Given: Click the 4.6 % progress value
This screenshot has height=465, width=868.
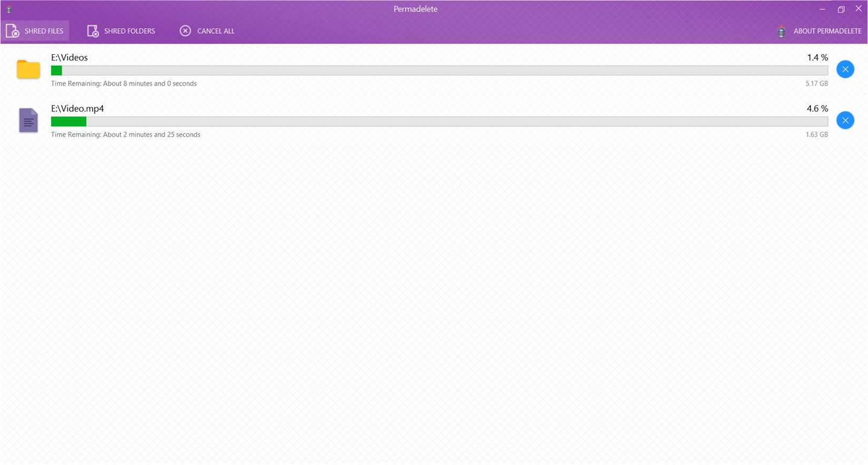Looking at the screenshot, I should [817, 109].
